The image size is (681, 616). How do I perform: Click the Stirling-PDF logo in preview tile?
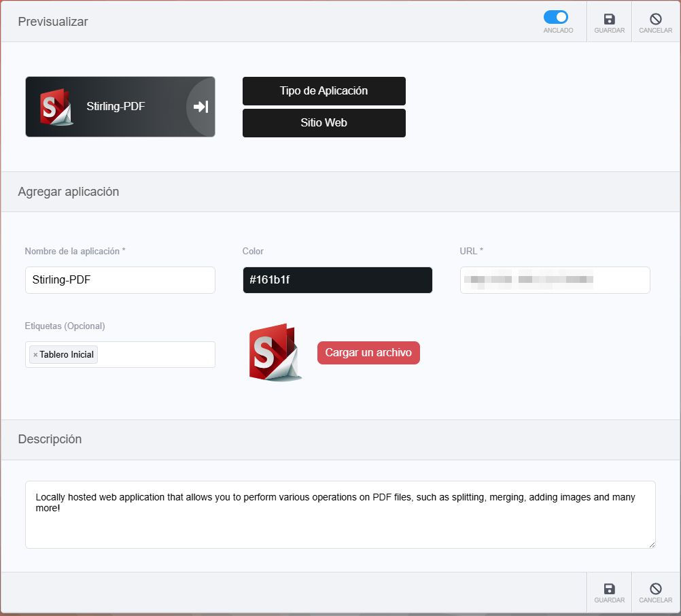[x=56, y=107]
